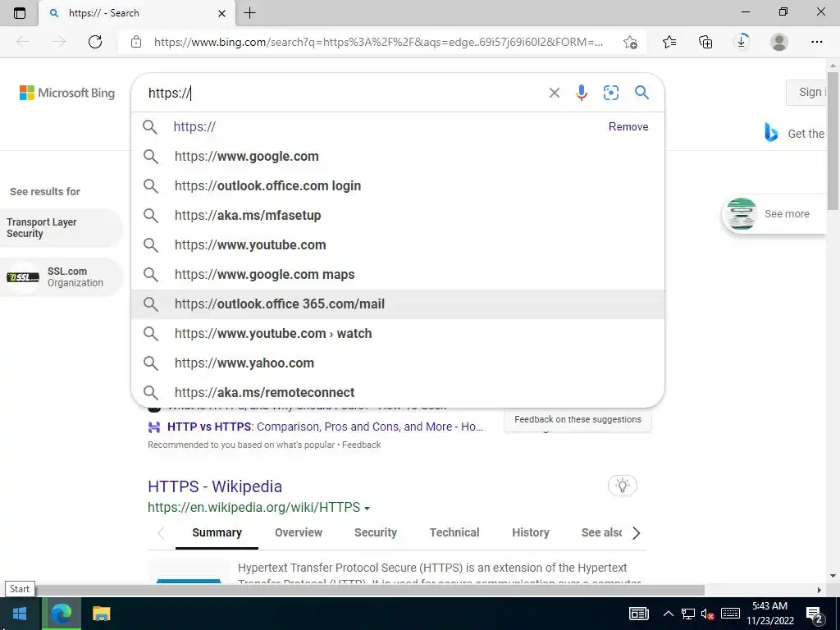The height and width of the screenshot is (630, 840).
Task: Open the Windows Start menu
Action: tap(20, 614)
